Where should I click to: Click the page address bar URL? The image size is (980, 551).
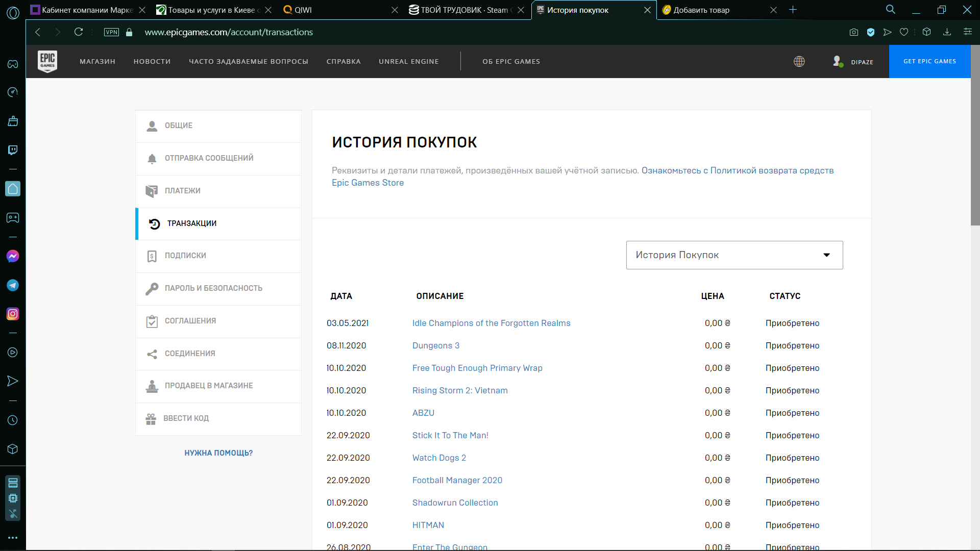coord(229,32)
